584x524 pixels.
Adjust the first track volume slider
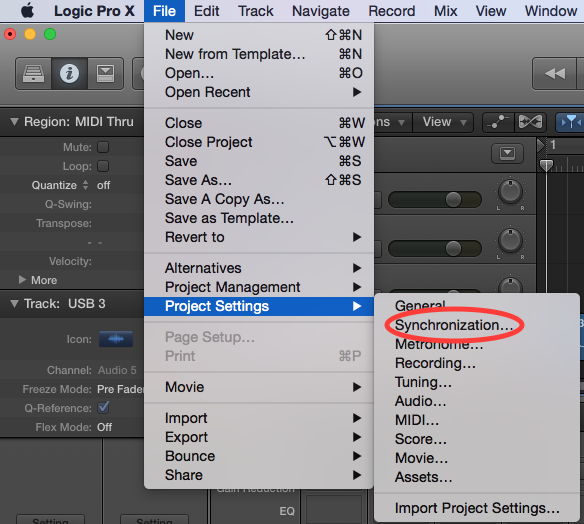pos(435,200)
